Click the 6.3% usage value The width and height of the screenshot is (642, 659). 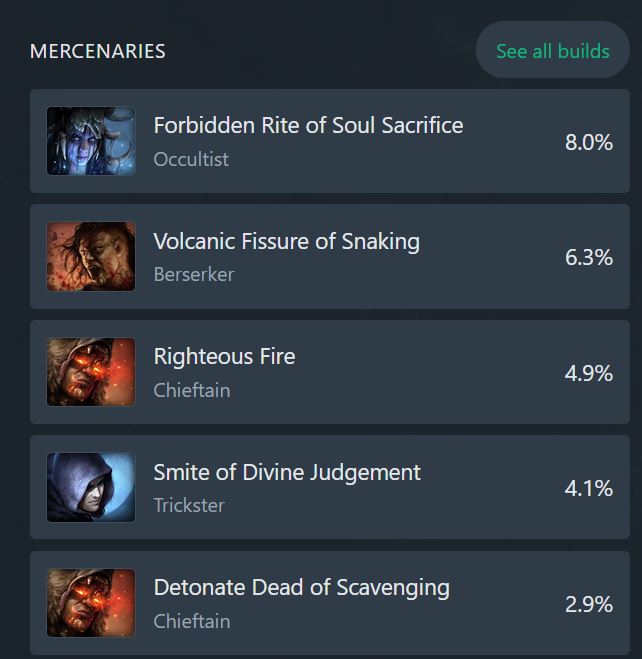tap(589, 257)
